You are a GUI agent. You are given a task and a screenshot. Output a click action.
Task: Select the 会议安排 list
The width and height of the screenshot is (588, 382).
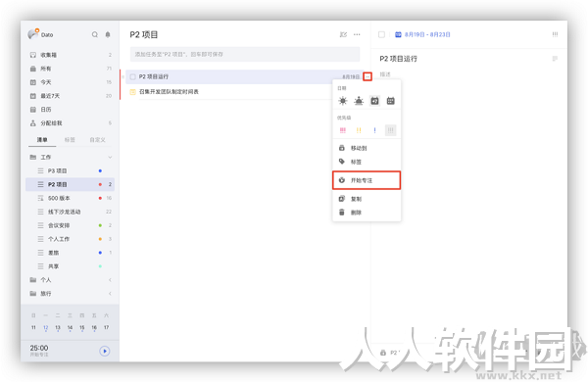coord(71,225)
